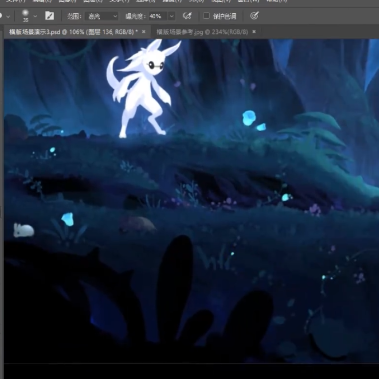The image size is (379, 379).
Task: Toggle the brush settings panel icon
Action: click(50, 16)
